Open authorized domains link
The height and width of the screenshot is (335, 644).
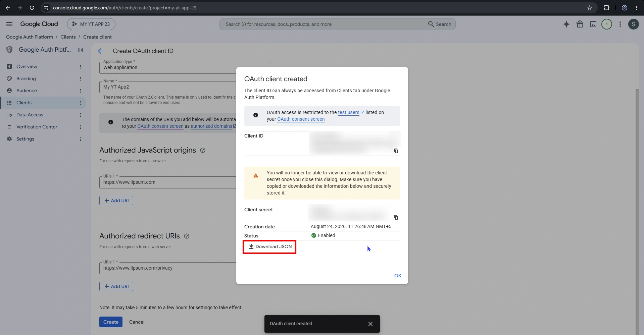click(213, 126)
